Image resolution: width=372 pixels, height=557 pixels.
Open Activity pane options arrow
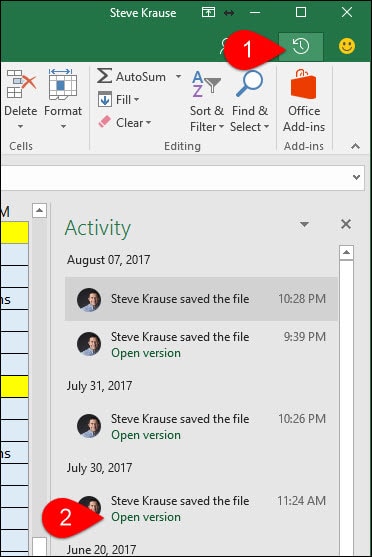(304, 224)
